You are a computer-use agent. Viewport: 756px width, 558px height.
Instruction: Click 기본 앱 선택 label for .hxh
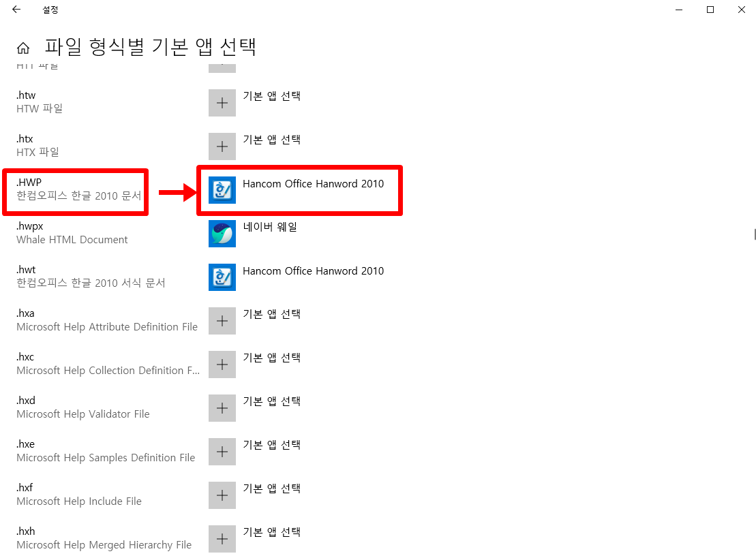pyautogui.click(x=272, y=532)
